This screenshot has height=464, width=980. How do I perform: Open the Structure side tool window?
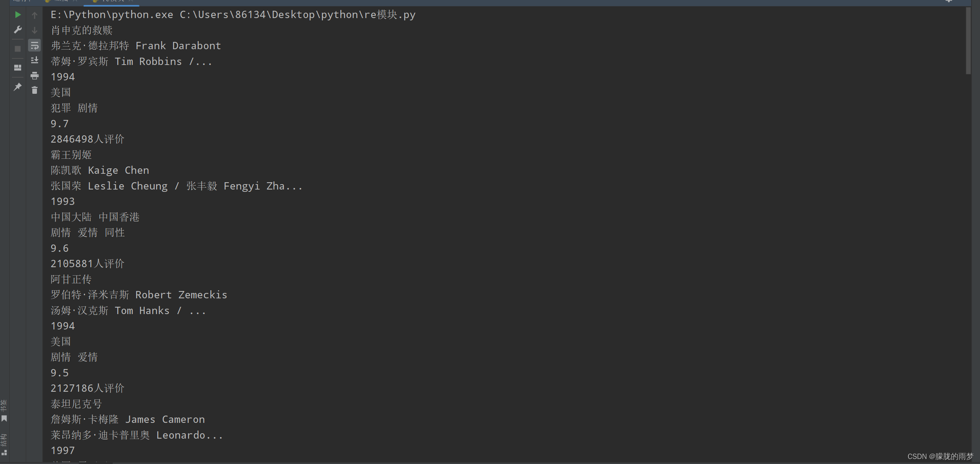tap(4, 444)
